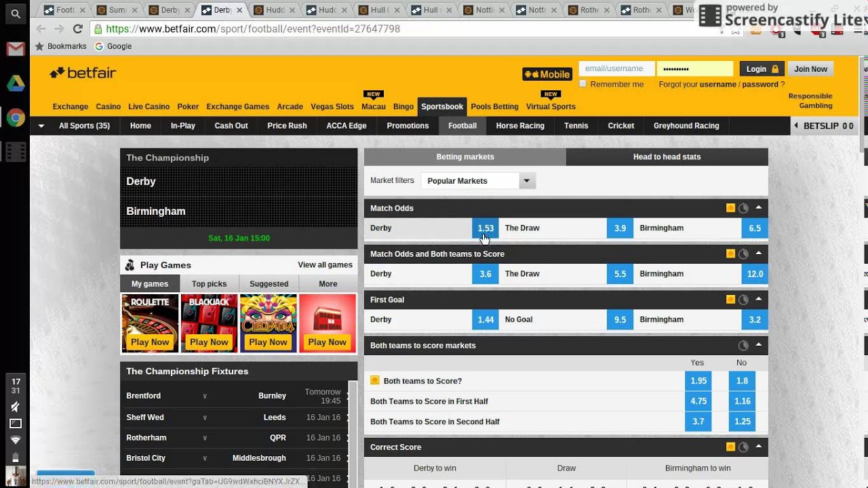Click the browser address bar URL
This screenshot has width=868, height=488.
click(x=253, y=29)
